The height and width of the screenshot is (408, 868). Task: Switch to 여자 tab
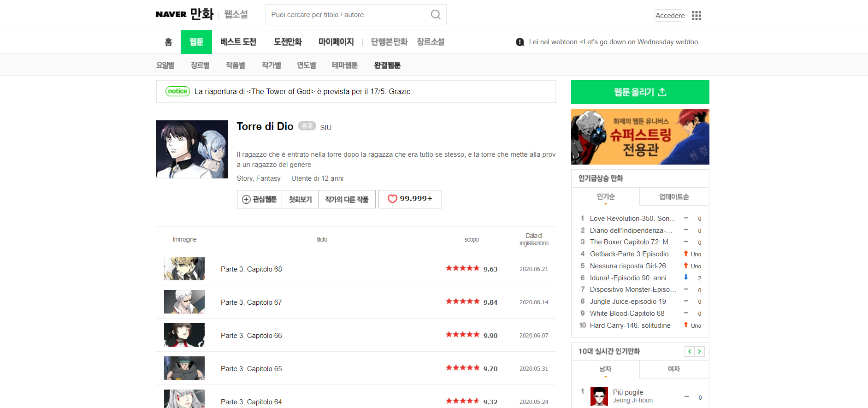click(674, 369)
